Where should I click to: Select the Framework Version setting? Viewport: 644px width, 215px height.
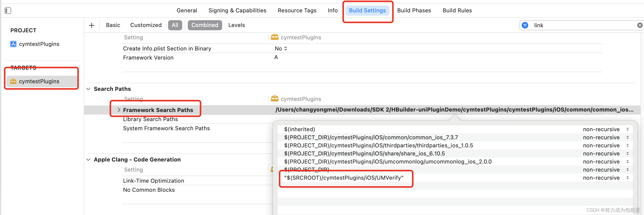click(148, 58)
